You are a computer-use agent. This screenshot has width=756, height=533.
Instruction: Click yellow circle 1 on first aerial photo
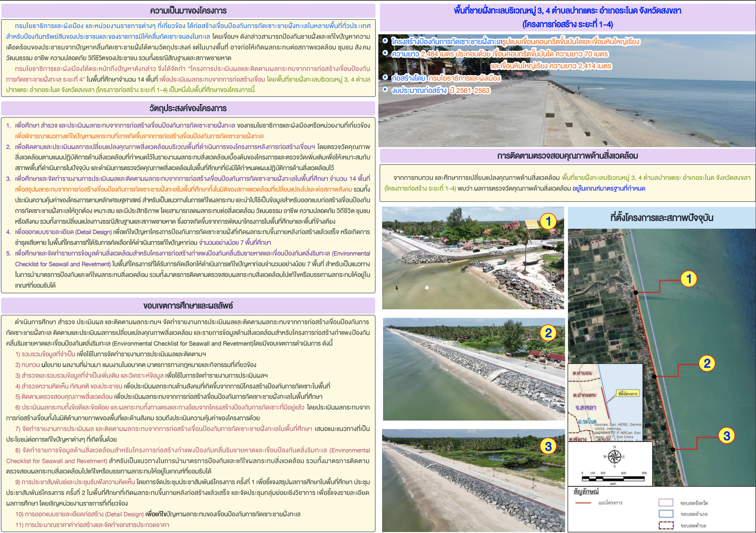tap(548, 221)
